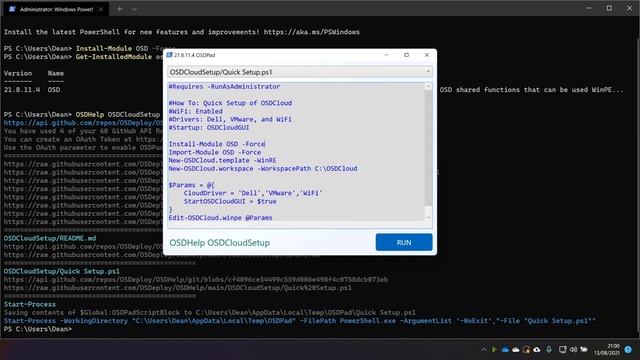Click the New-OSDCloud.template -WinRE line in OSDPad

click(222, 160)
